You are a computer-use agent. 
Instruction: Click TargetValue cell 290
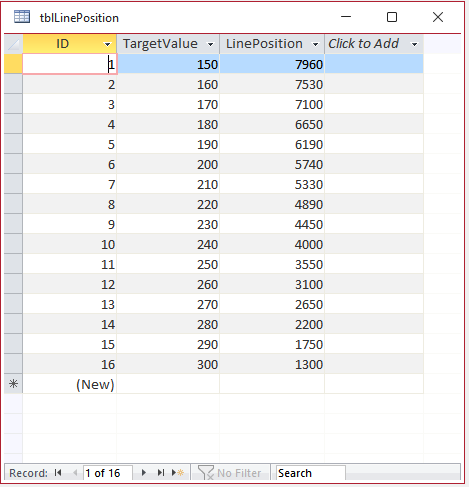[x=168, y=344]
